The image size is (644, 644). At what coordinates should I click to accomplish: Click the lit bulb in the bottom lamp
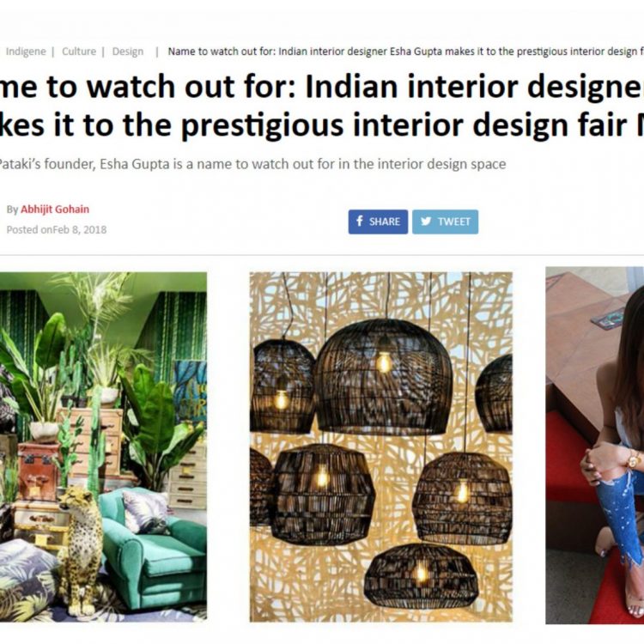pos(421,573)
